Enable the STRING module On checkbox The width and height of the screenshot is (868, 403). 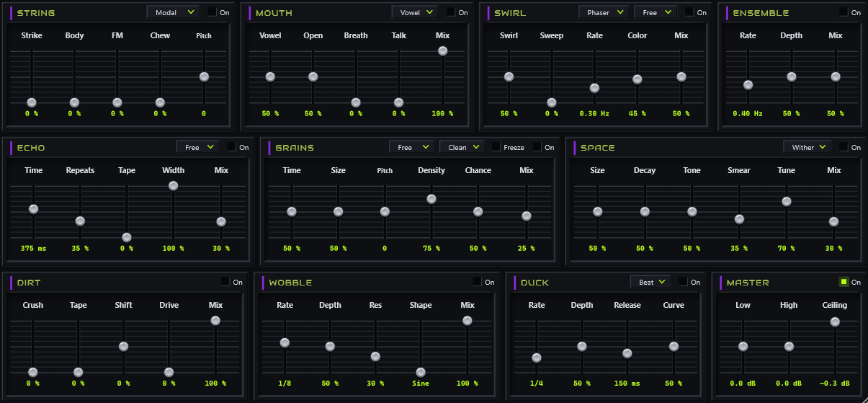pyautogui.click(x=212, y=12)
